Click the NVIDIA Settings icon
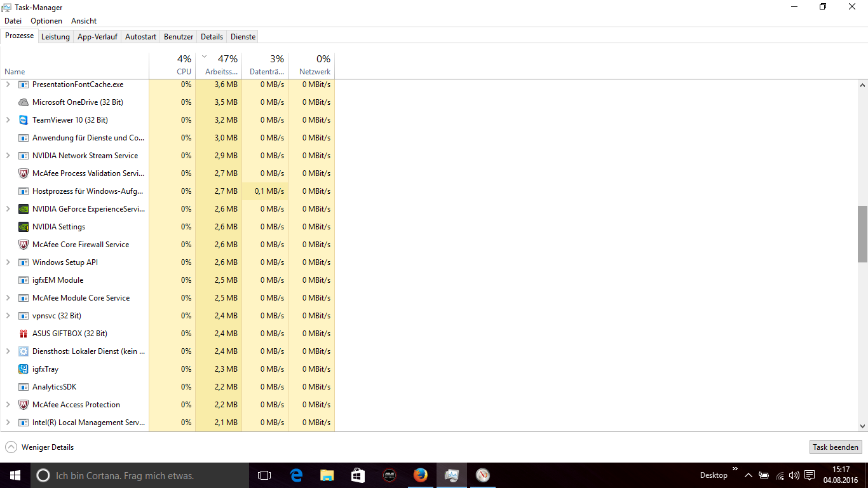 24,227
